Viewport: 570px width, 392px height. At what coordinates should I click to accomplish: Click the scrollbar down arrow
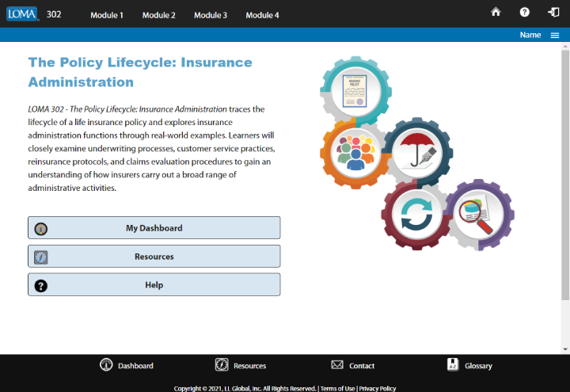click(x=565, y=349)
